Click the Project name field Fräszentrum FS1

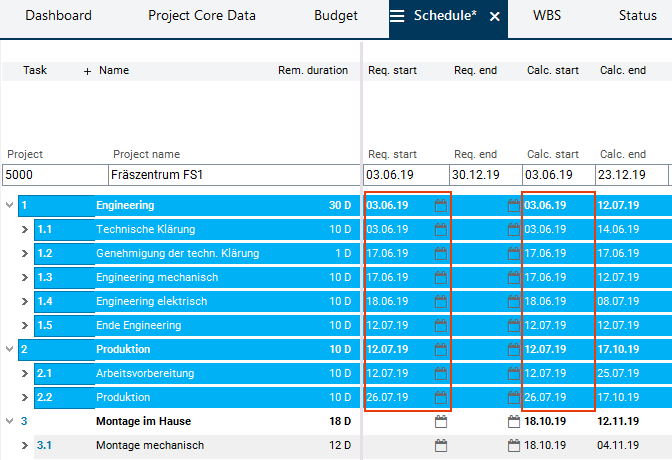232,175
